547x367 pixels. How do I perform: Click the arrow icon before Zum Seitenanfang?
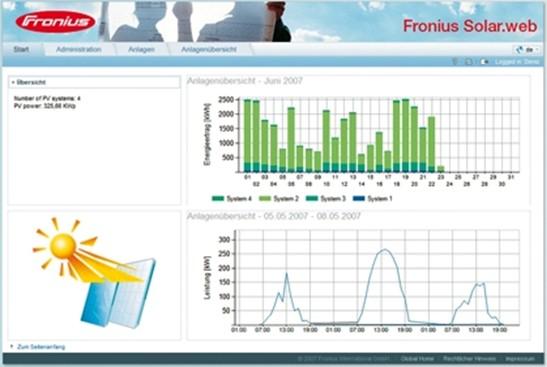12,346
